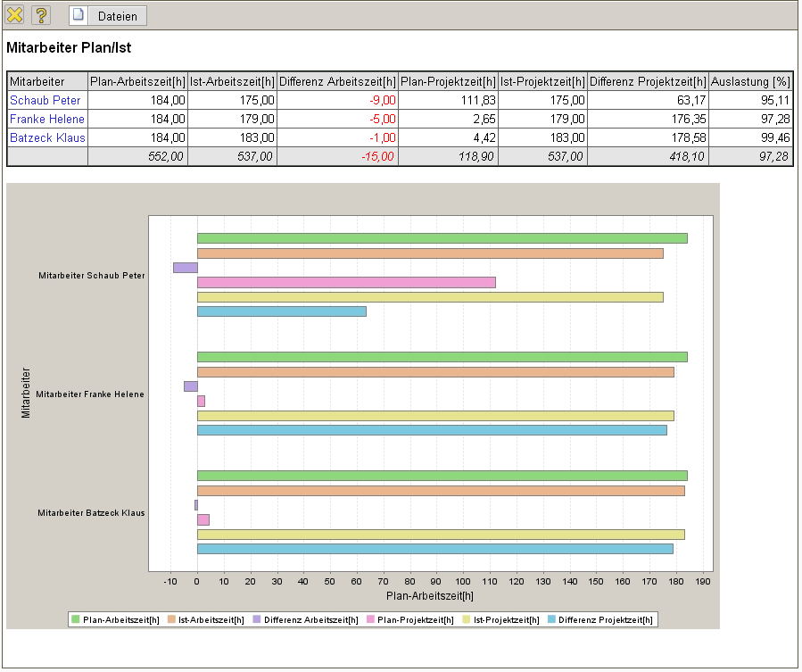The image size is (802, 672).
Task: Click the Differenz Projektzeit[h] column header
Action: click(648, 81)
